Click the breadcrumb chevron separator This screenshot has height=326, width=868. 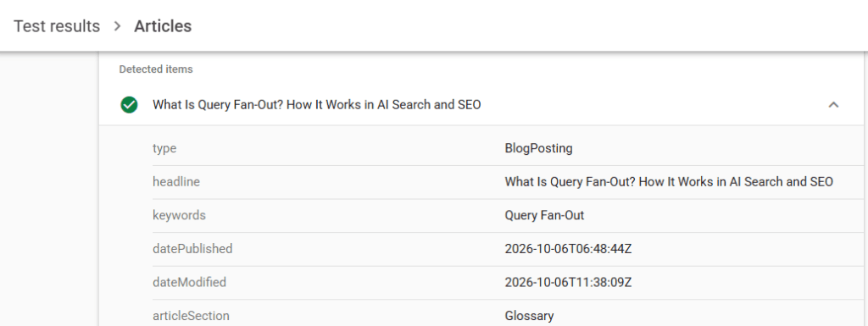click(117, 26)
